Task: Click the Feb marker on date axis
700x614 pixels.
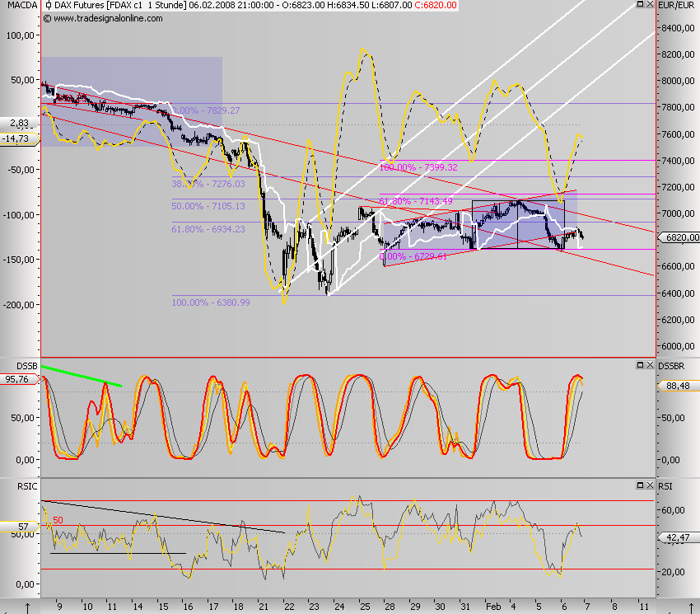Action: pyautogui.click(x=493, y=607)
